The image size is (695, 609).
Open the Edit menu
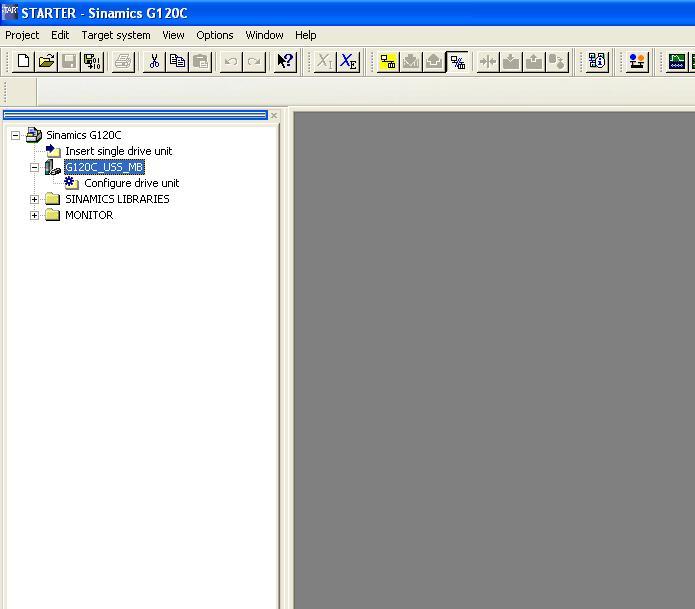point(60,35)
